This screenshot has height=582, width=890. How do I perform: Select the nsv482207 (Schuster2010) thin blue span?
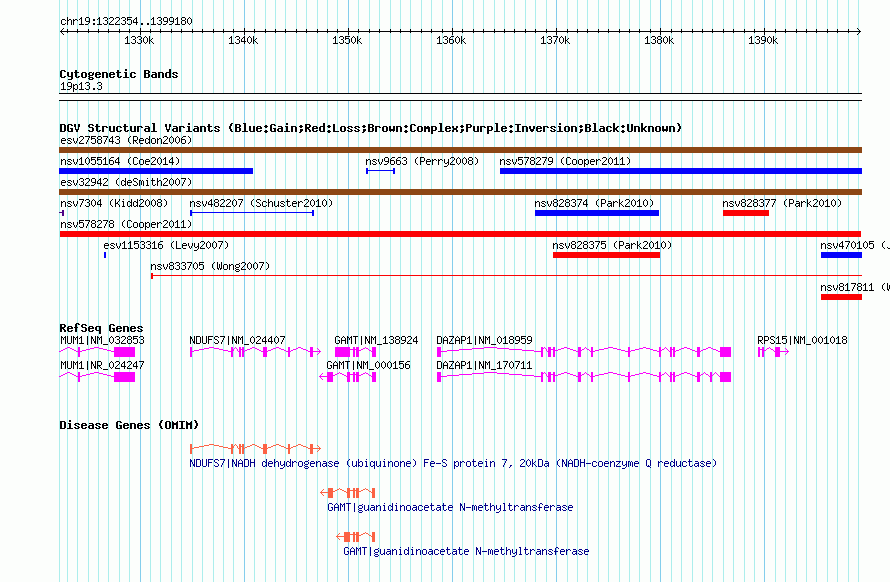252,213
